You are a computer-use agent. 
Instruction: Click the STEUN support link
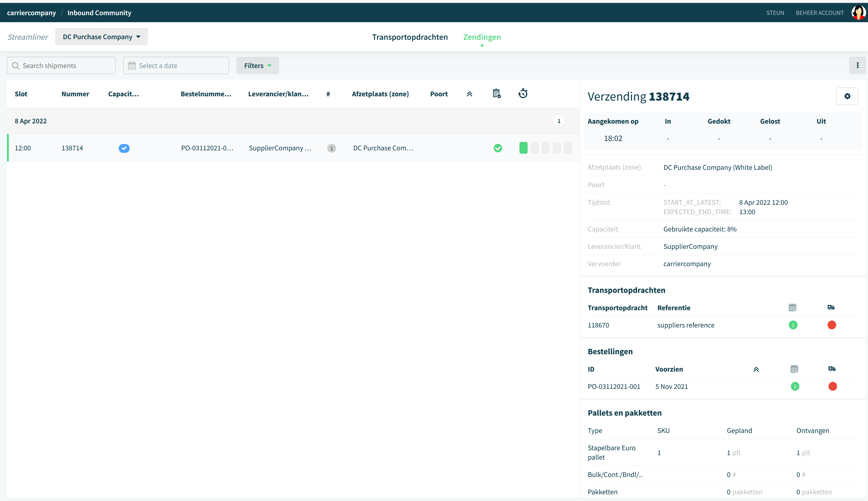775,13
